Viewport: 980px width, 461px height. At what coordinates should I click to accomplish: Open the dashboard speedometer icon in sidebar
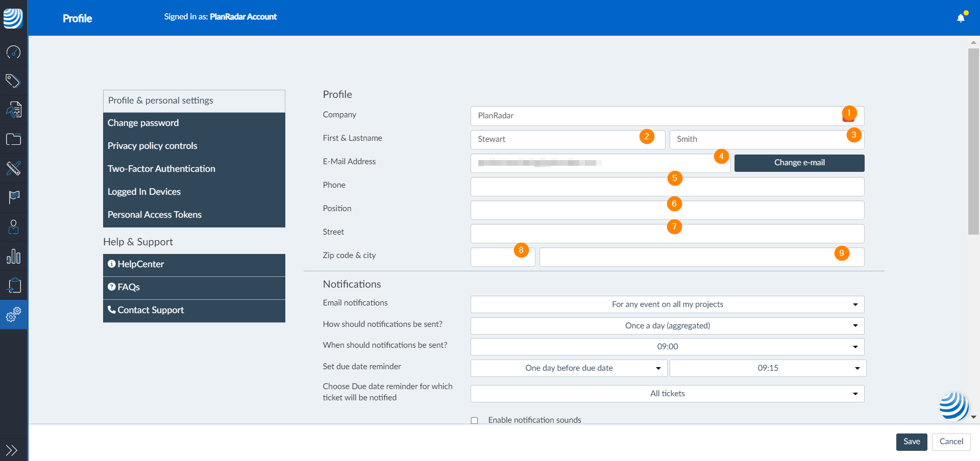coord(13,52)
